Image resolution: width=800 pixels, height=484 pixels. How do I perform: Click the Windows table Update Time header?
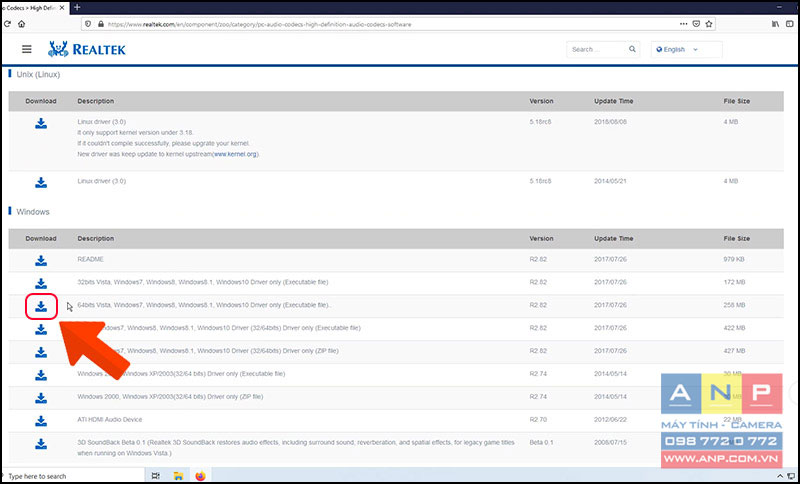(613, 239)
